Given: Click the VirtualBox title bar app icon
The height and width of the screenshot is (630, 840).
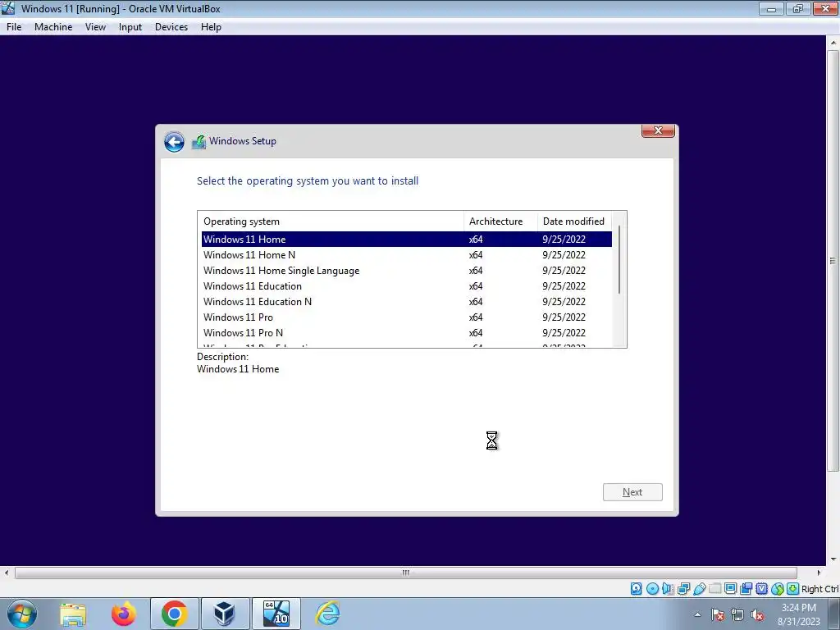Looking at the screenshot, I should coord(8,8).
